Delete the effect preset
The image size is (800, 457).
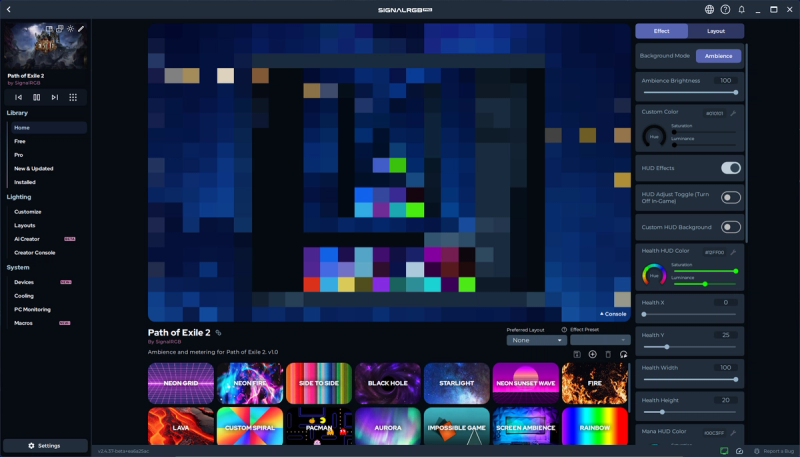pyautogui.click(x=608, y=354)
